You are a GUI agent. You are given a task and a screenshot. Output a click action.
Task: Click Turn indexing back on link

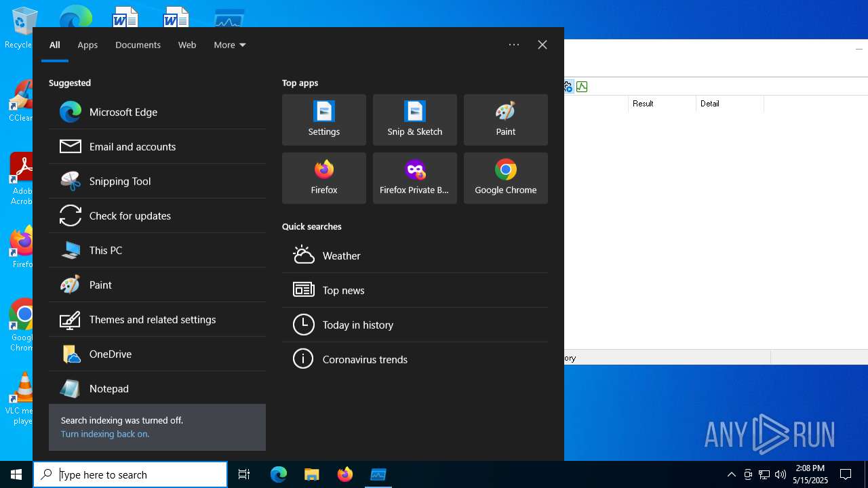coord(105,434)
